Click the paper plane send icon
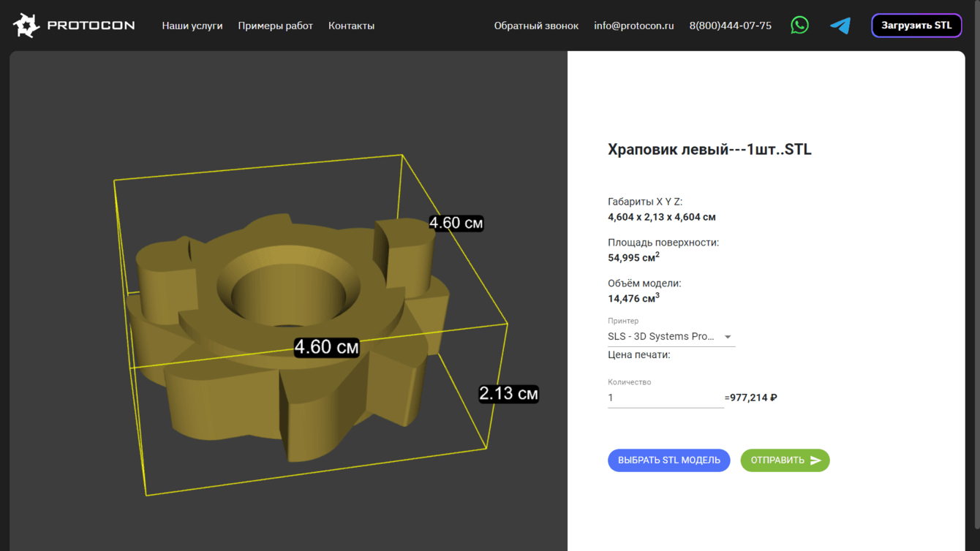Screen dimensions: 980x551 [x=816, y=460]
